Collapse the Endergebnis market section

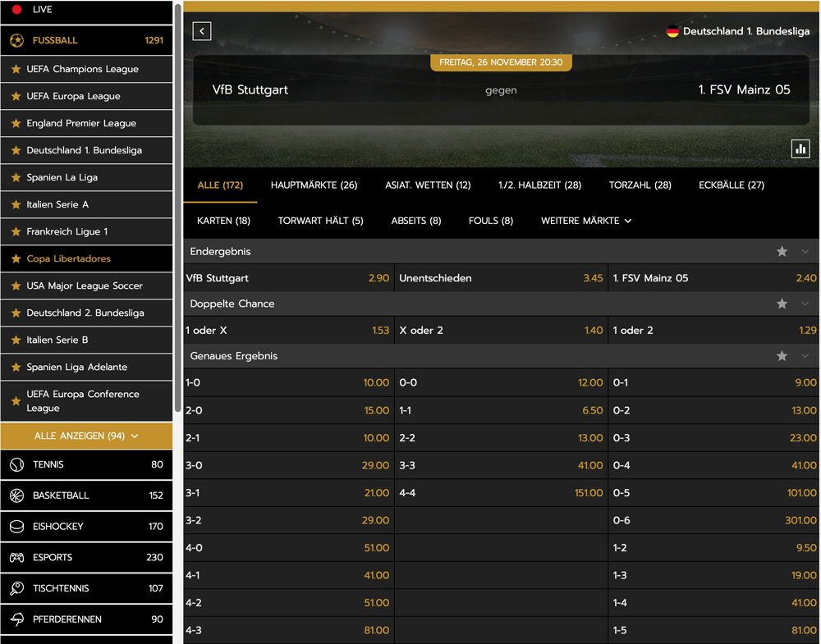coord(805,252)
